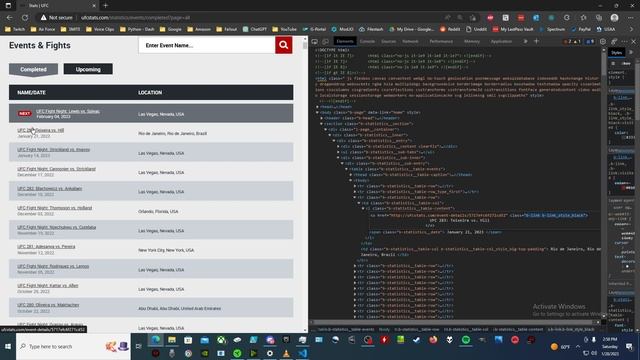Expand the thead b-statistics__table-caption node
This screenshot has height=360, width=640.
[351, 175]
